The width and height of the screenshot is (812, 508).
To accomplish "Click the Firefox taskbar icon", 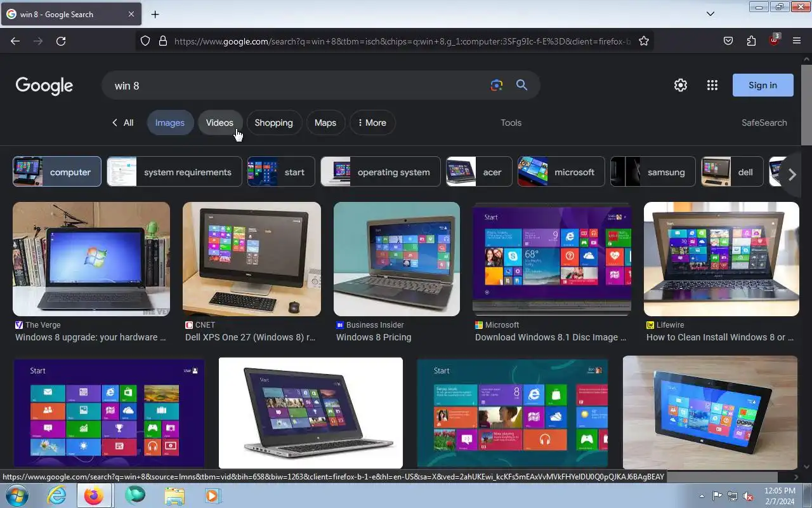I will pos(94,495).
